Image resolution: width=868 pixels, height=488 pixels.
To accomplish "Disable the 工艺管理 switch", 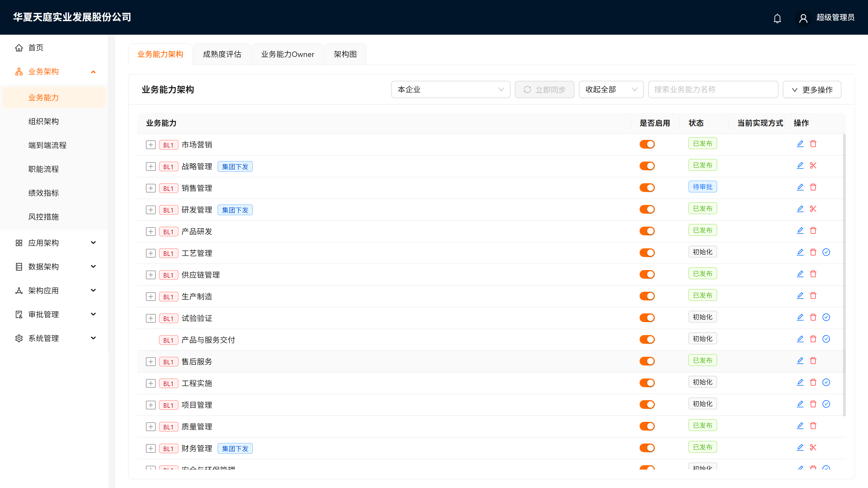I will (x=647, y=253).
